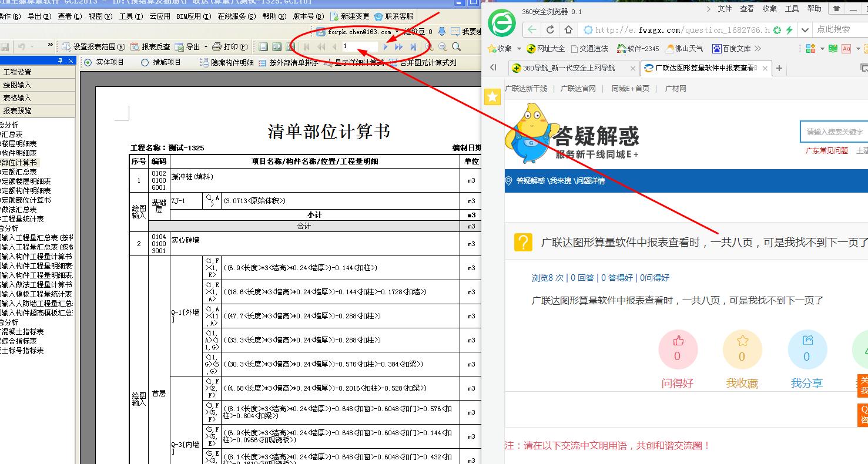Switch to 报表预览 panel
Screen dimensions: 868x464
[x=38, y=110]
